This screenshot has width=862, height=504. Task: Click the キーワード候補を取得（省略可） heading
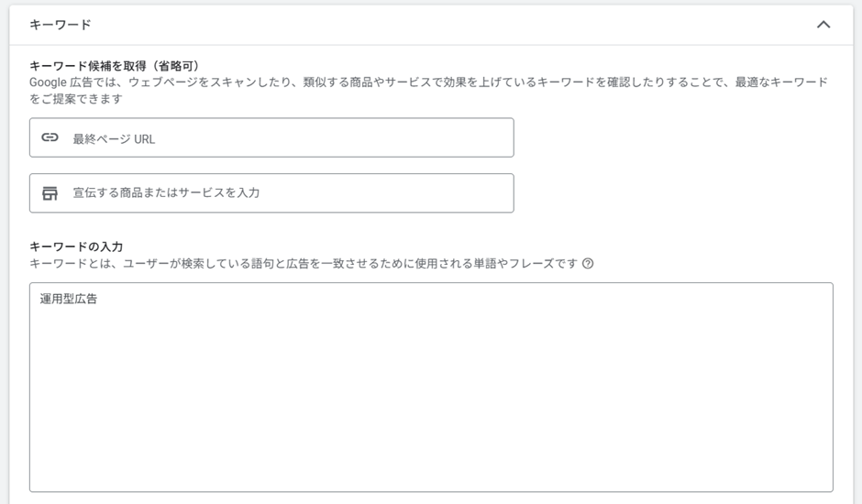coord(115,66)
